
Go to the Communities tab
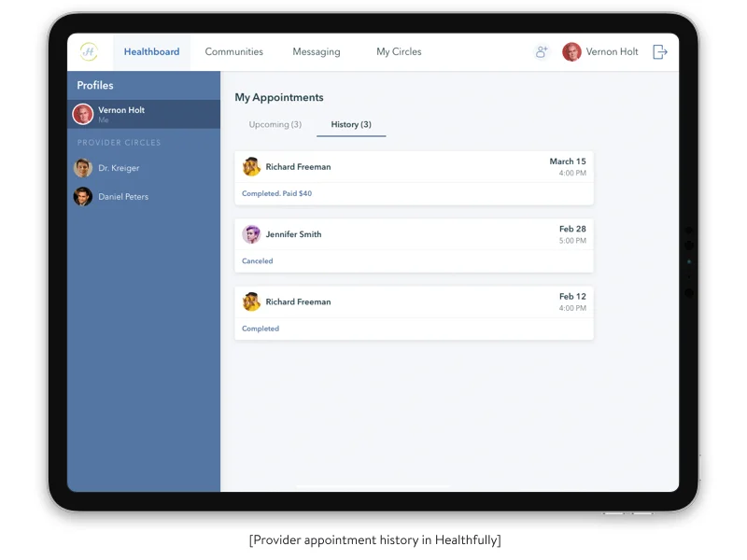233,52
